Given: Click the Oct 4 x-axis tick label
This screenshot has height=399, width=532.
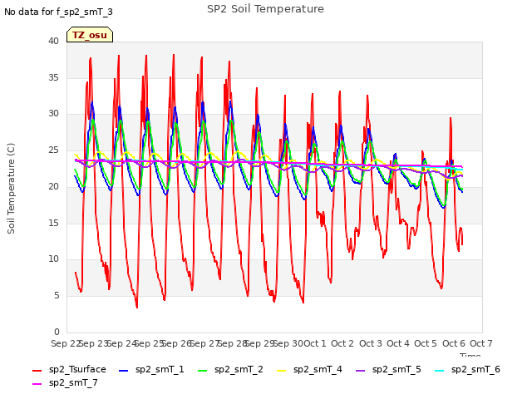Looking at the screenshot, I should (x=398, y=343).
